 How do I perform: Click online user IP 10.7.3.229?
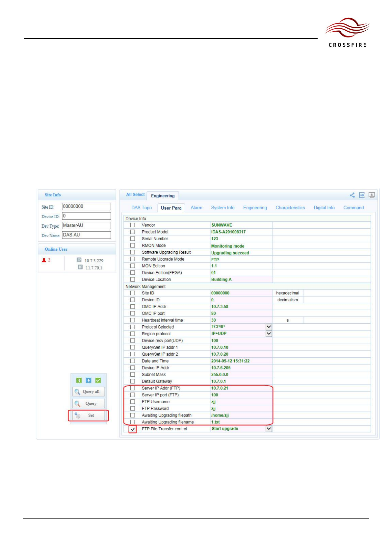(x=94, y=261)
